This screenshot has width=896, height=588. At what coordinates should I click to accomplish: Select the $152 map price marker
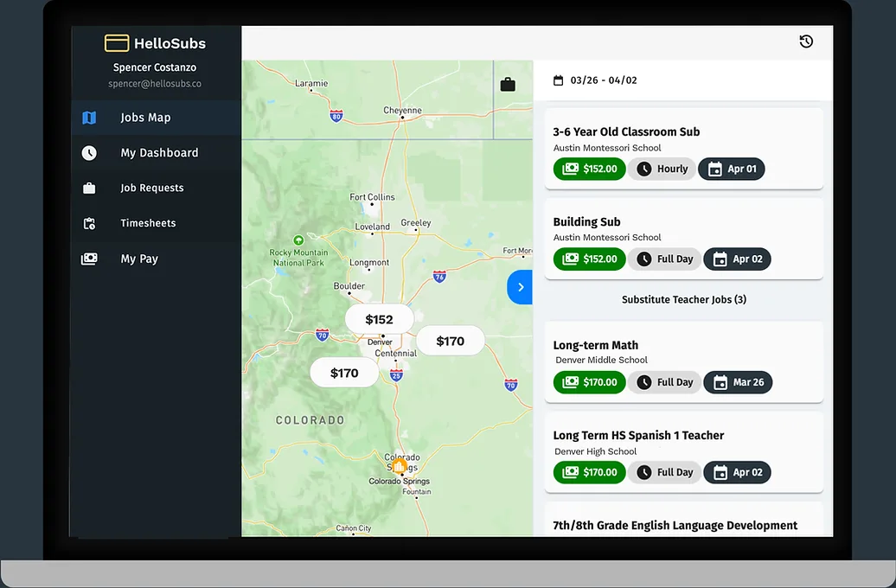380,319
